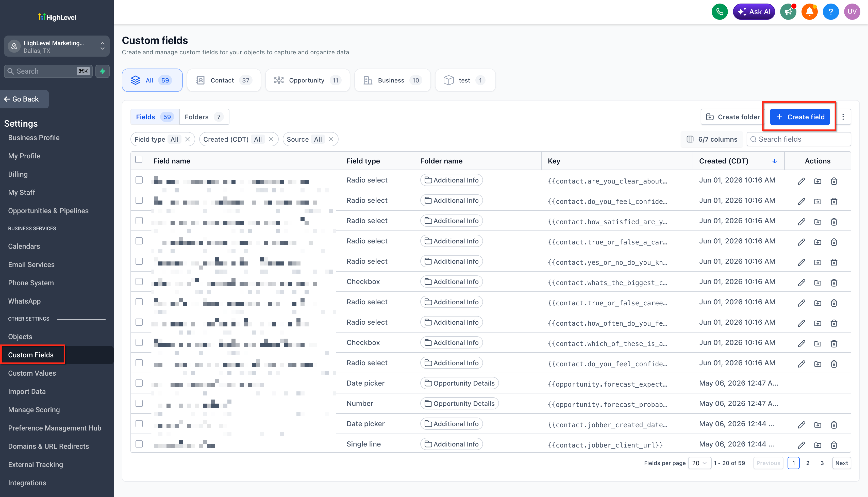
Task: Go to Business Profile settings
Action: click(34, 138)
